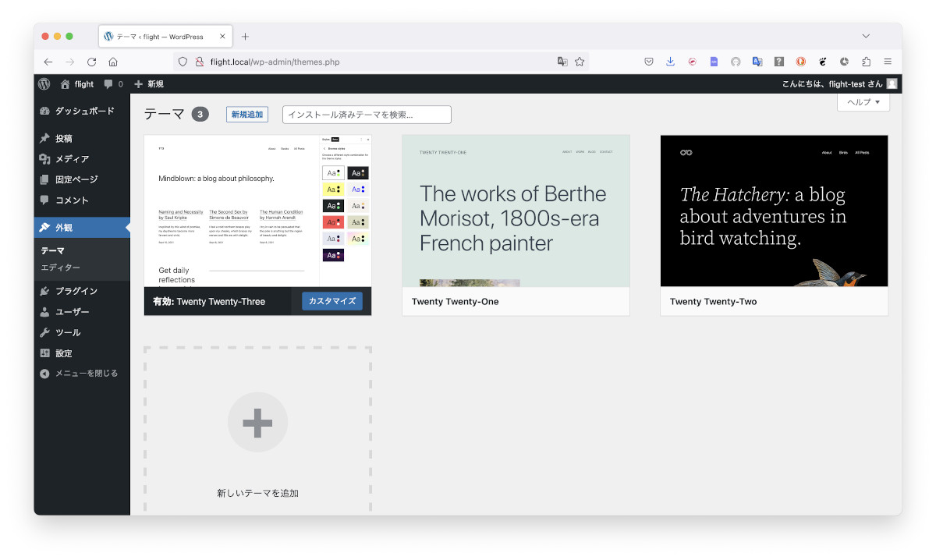This screenshot has height=560, width=936.
Task: Open the Save to Pocket icon
Action: [648, 62]
